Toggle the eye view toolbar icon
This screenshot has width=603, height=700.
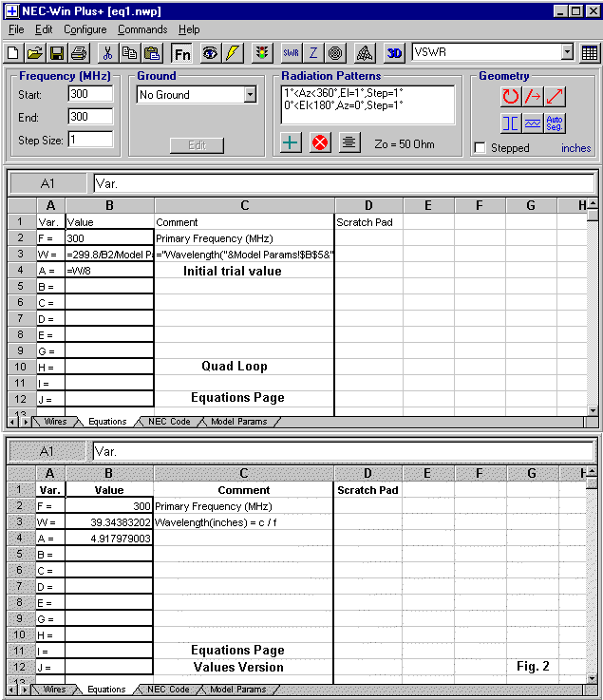point(209,53)
